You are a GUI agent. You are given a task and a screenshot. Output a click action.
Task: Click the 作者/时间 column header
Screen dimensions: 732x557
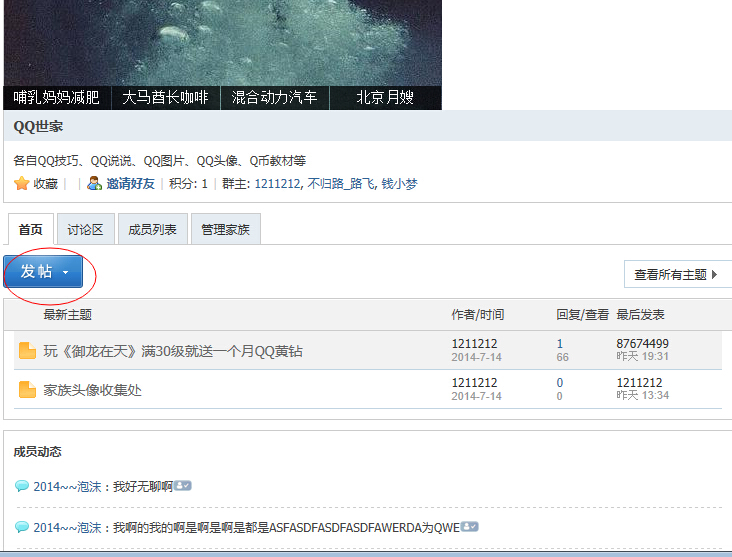point(478,315)
